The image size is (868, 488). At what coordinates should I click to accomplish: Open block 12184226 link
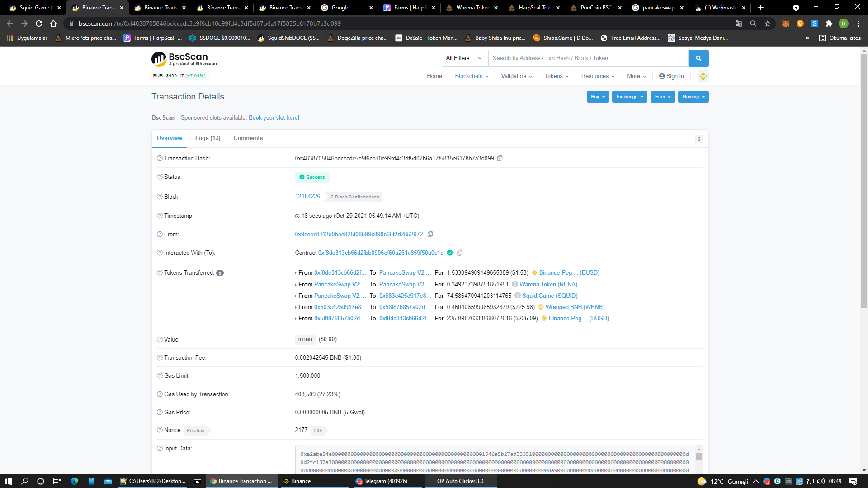click(307, 197)
